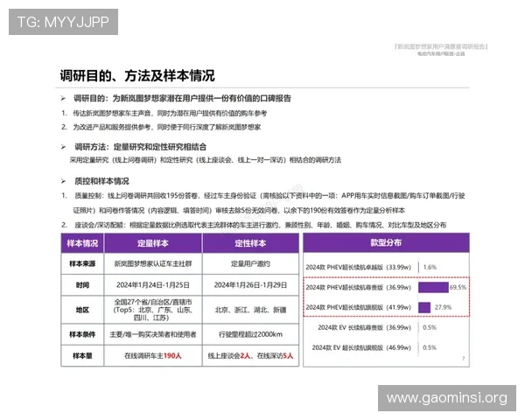Click the slide title 调研目的、方法及样本情况
This screenshot has width=525, height=420.
(x=137, y=76)
